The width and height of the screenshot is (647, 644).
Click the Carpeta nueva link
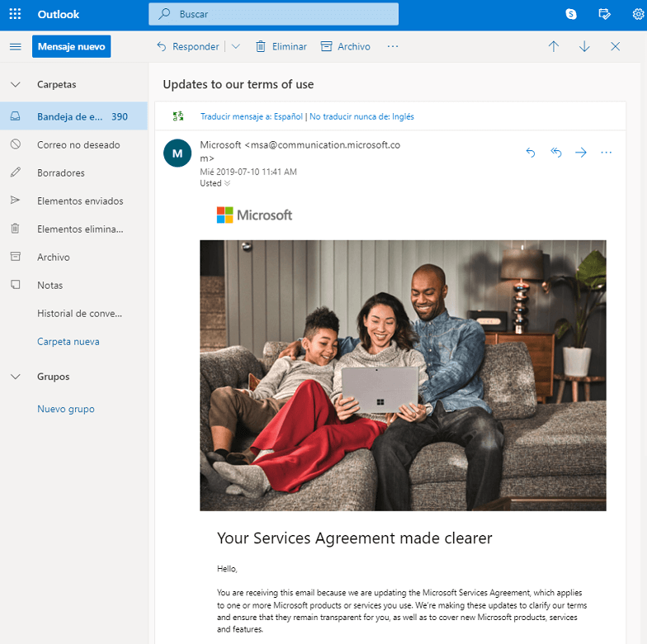[x=68, y=342]
